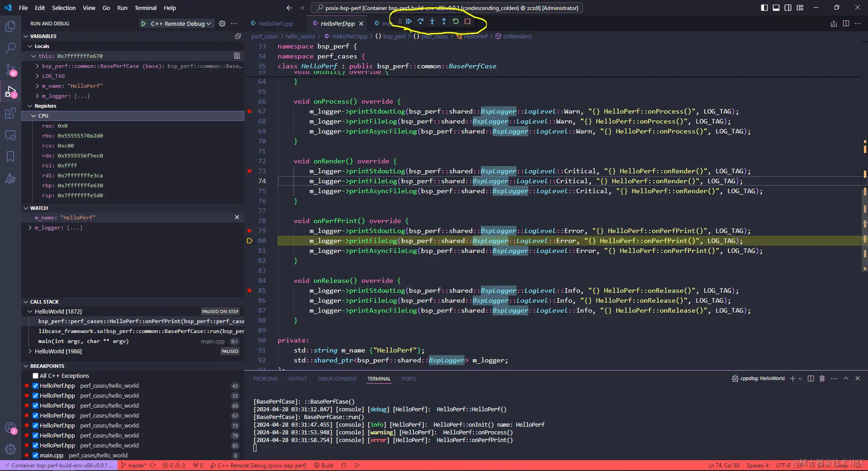Start debugging with the green play button

pos(143,24)
